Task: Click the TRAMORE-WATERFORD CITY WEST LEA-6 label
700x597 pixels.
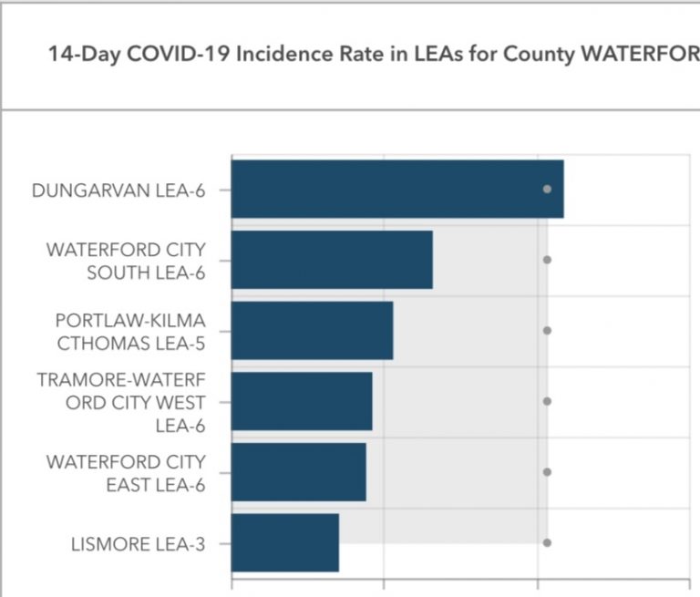Action: point(121,402)
